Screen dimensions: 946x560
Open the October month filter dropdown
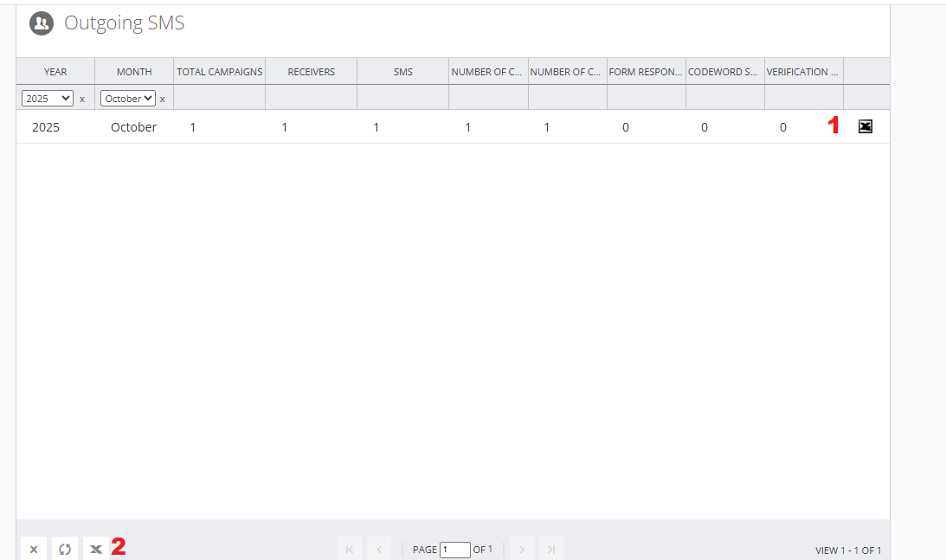pyautogui.click(x=128, y=99)
